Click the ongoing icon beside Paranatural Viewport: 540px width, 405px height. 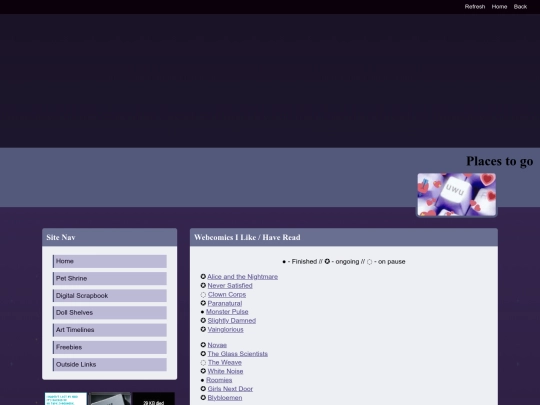tap(203, 303)
